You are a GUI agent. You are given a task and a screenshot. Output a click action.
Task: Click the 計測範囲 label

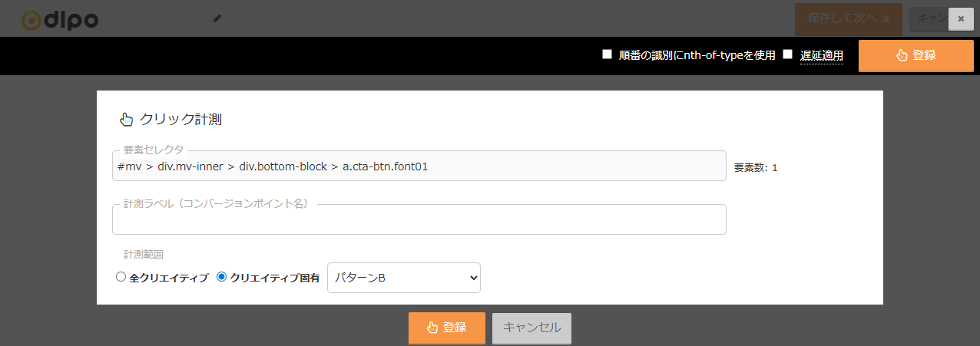pos(144,254)
